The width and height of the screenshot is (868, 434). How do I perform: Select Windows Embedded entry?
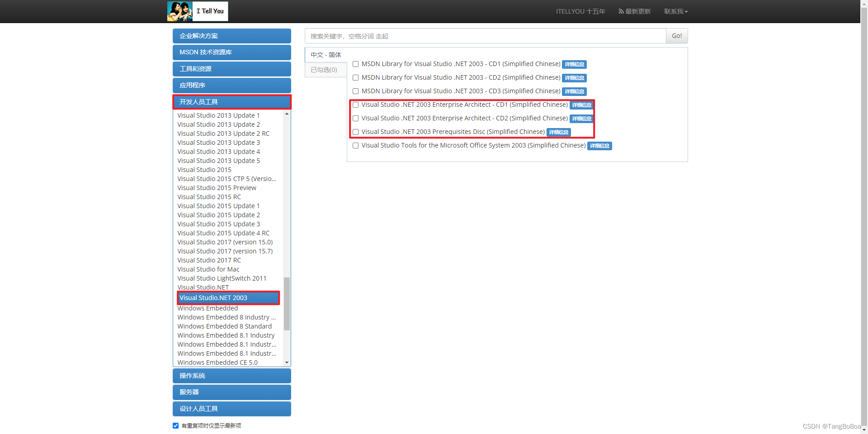(x=208, y=308)
